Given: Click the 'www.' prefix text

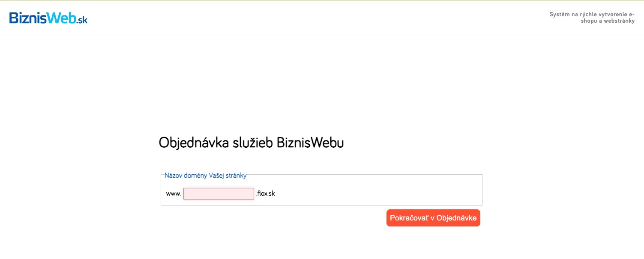Looking at the screenshot, I should 172,194.
